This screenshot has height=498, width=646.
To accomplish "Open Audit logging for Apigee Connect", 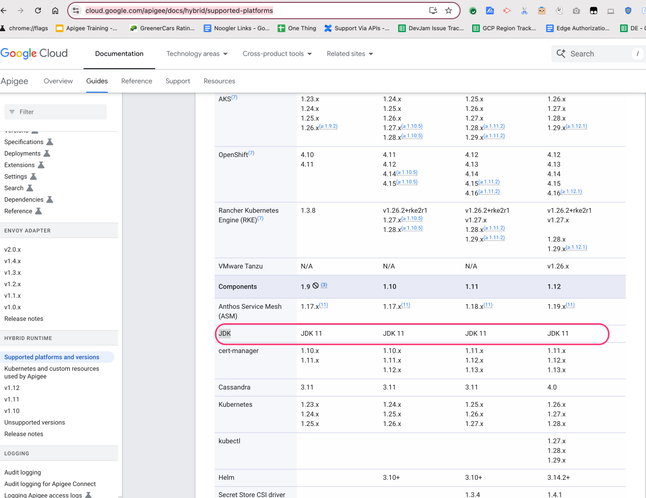I will 50,484.
